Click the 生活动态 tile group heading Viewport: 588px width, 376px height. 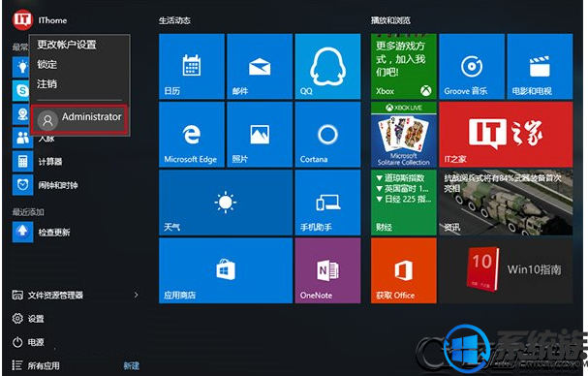pyautogui.click(x=174, y=20)
